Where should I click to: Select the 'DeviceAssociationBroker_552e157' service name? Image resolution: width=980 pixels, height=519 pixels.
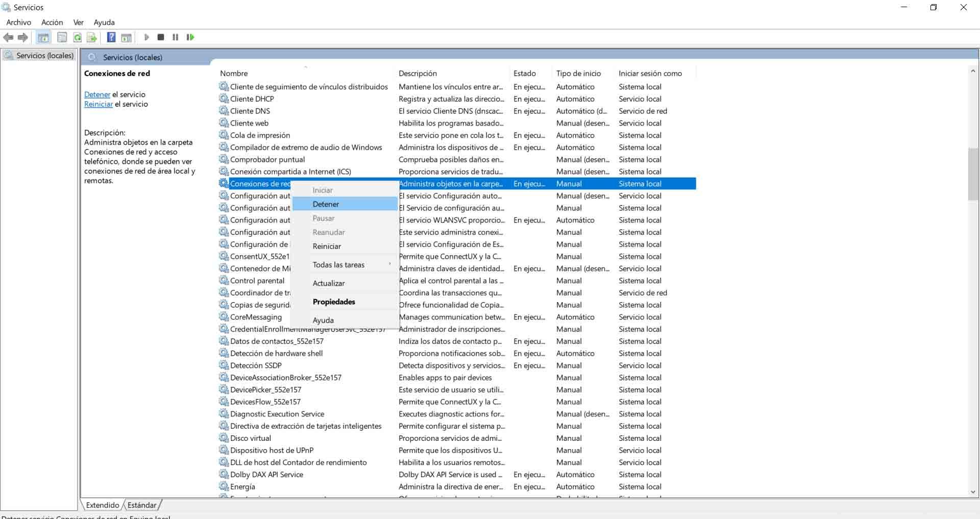click(x=286, y=378)
